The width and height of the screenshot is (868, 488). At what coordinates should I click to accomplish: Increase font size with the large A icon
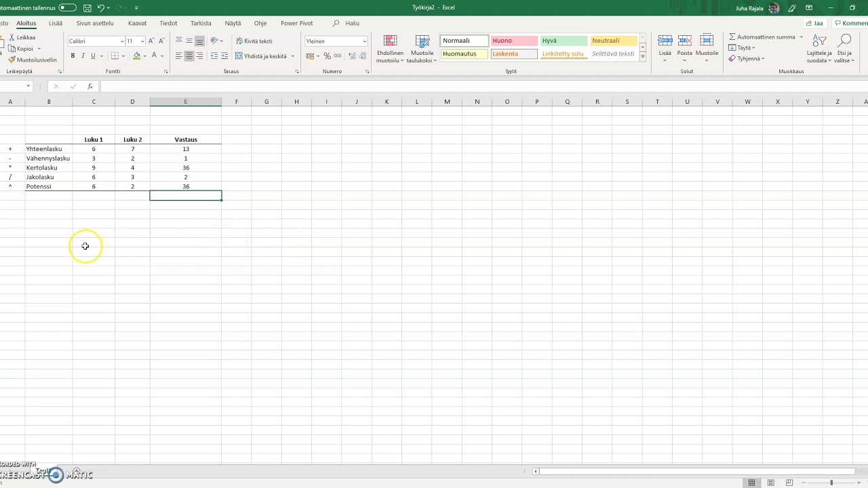tap(151, 41)
